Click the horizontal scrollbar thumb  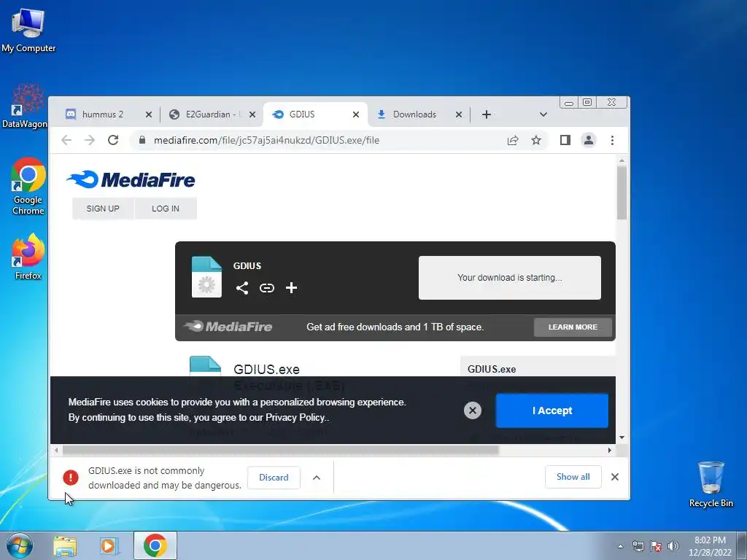281,450
